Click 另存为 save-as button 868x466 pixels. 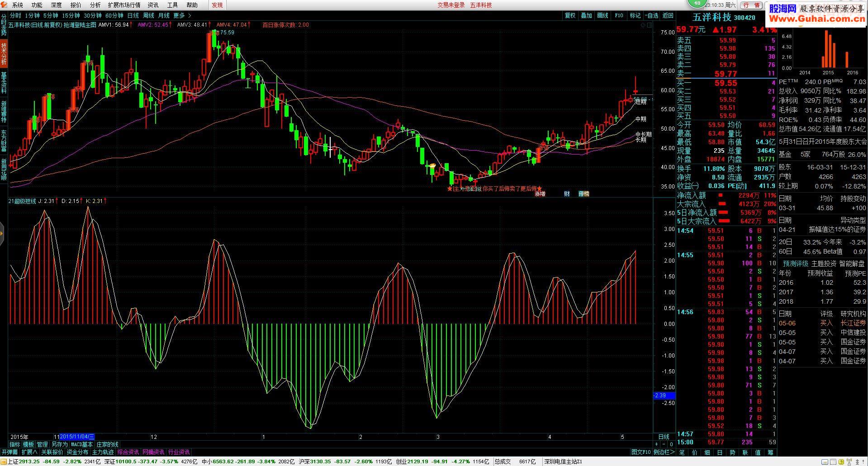click(59, 445)
